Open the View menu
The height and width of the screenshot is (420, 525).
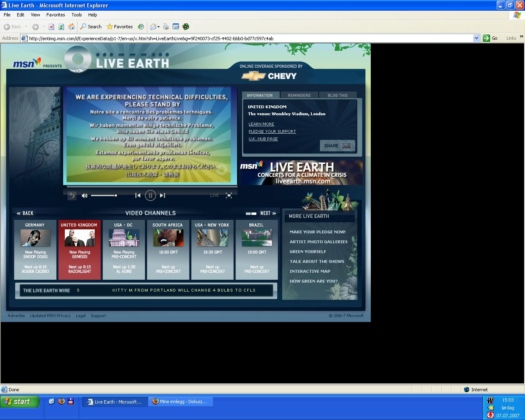click(35, 15)
